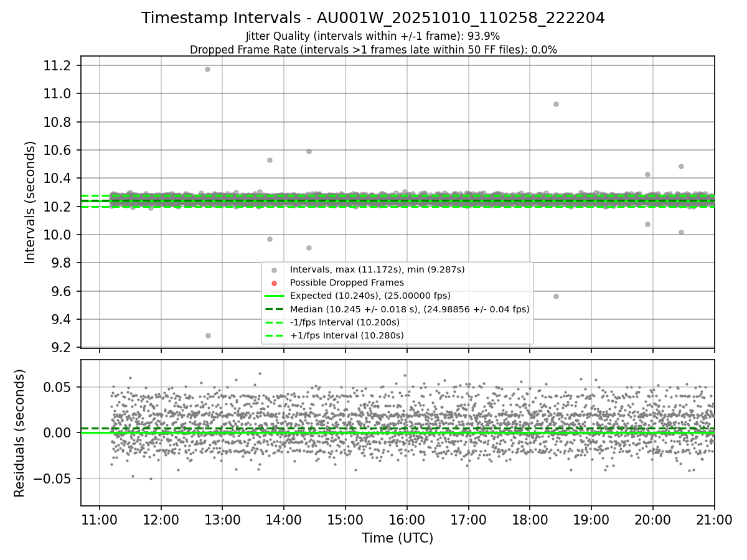Click the outlier point near 9.90 seconds

point(309,248)
